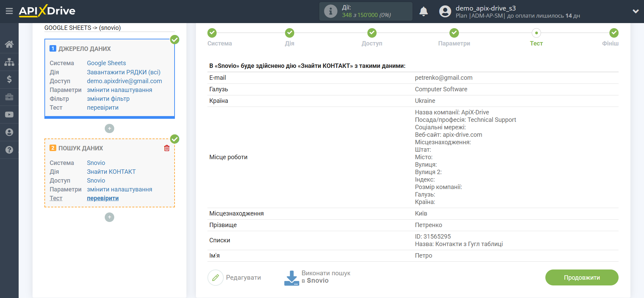Click the '348 з 150'000 (0%)' counter
Image resolution: width=644 pixels, height=298 pixels.
[x=366, y=15]
